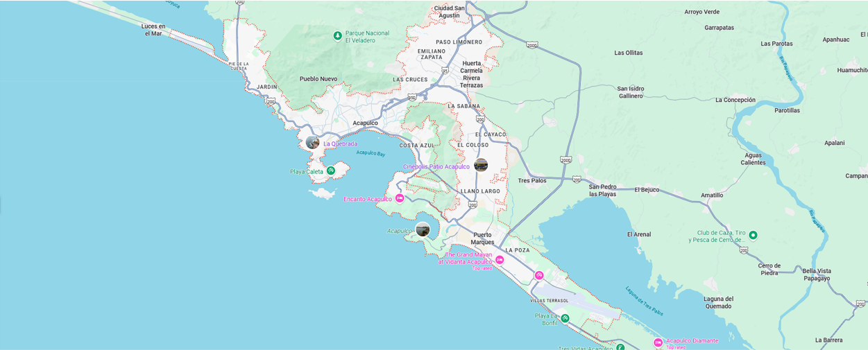The height and width of the screenshot is (350, 868).
Task: Select the Las Ollitas label
Action: click(x=629, y=53)
